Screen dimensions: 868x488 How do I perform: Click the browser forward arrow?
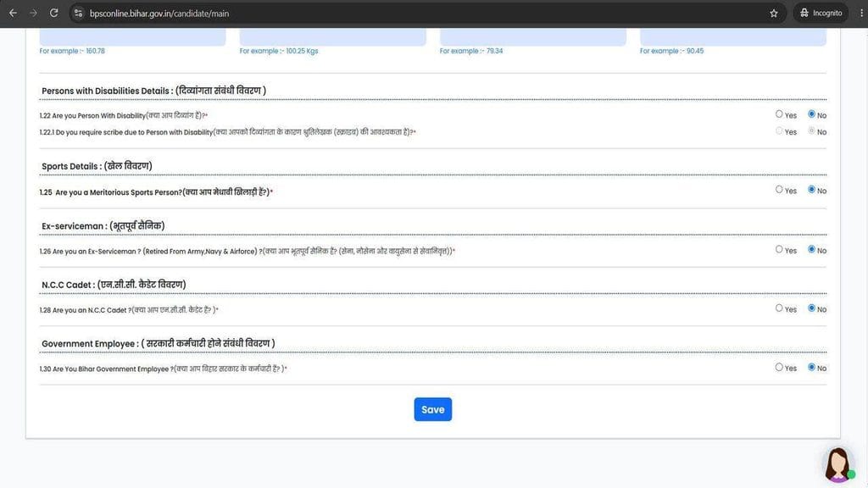33,14
